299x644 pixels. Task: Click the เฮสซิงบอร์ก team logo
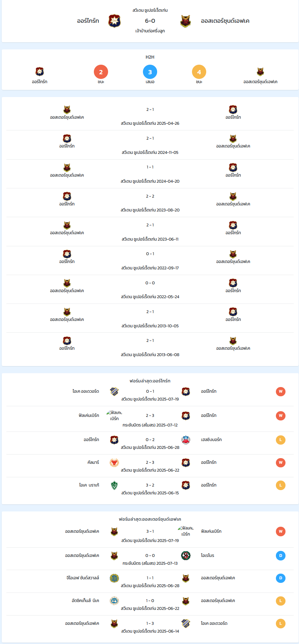(186, 440)
